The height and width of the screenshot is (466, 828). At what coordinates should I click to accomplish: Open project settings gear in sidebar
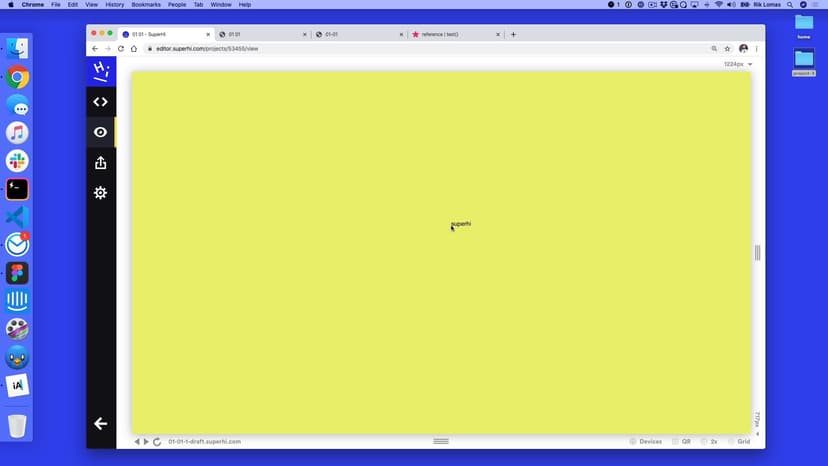[100, 192]
